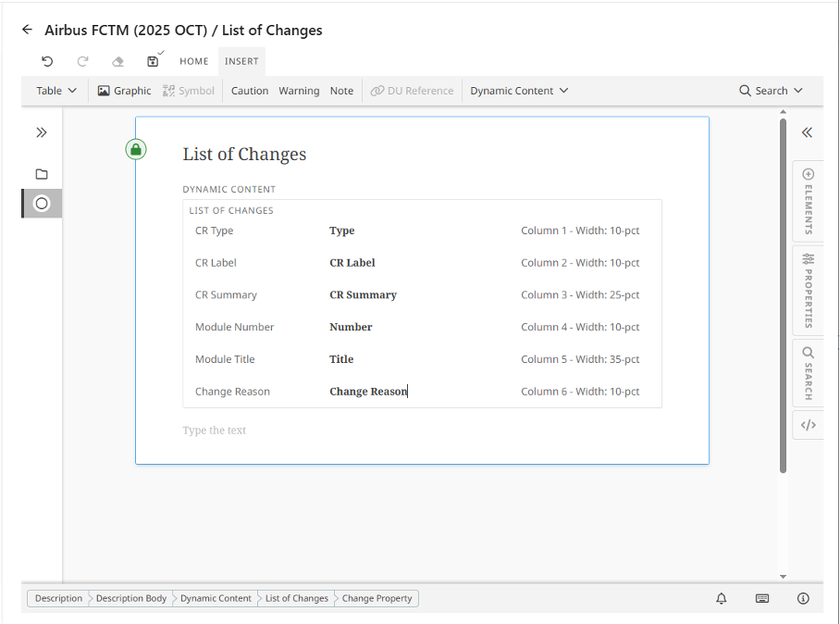Click the bold CR Summary heading
This screenshot has width=840, height=624.
coord(363,294)
